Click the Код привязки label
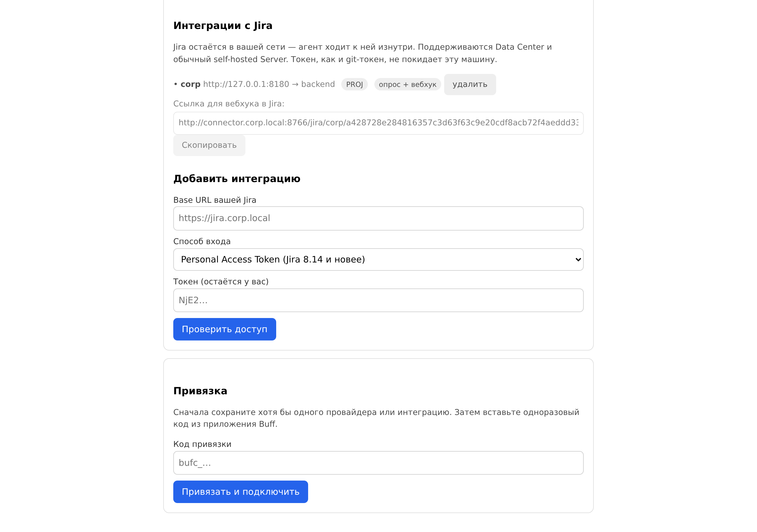Viewport: 757px width, 532px height. pyautogui.click(x=202, y=444)
